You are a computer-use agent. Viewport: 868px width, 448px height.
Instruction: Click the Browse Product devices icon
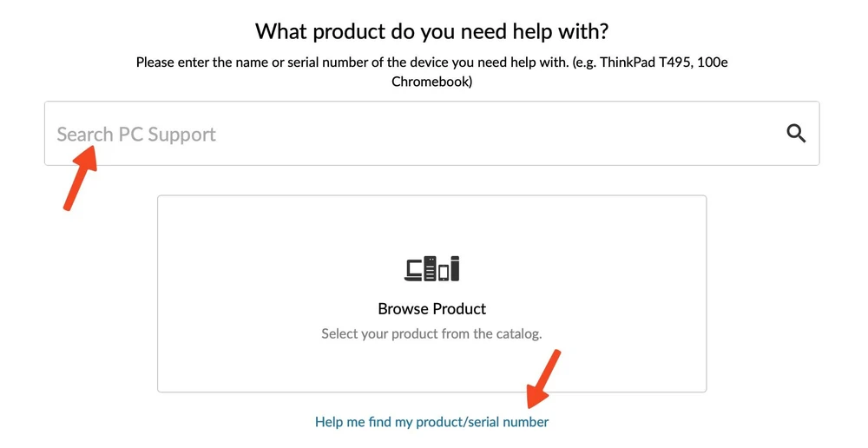[432, 269]
